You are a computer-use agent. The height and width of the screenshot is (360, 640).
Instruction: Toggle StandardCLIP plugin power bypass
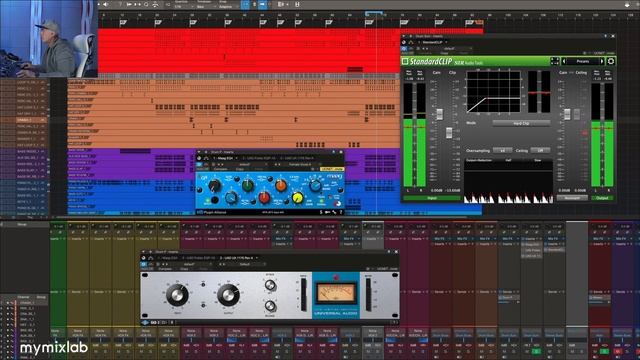tap(404, 48)
